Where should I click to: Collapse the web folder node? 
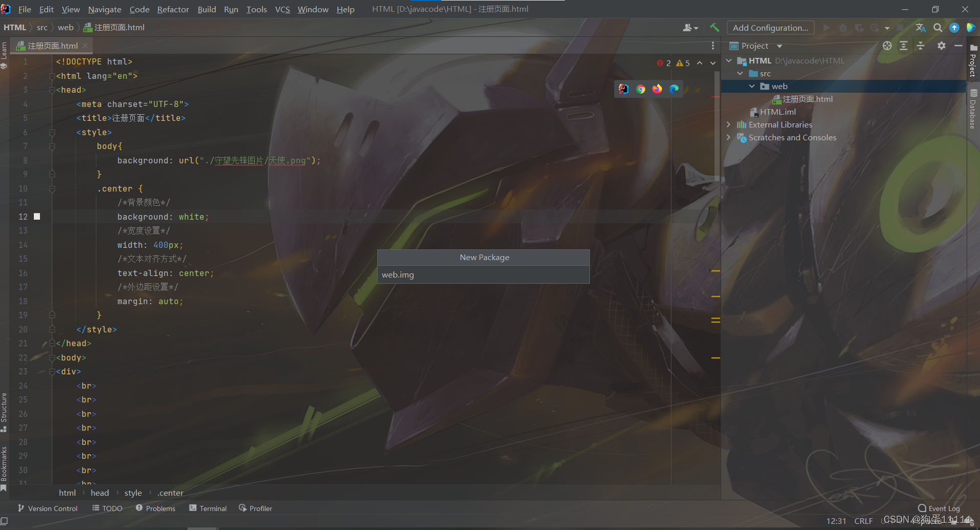pos(752,86)
